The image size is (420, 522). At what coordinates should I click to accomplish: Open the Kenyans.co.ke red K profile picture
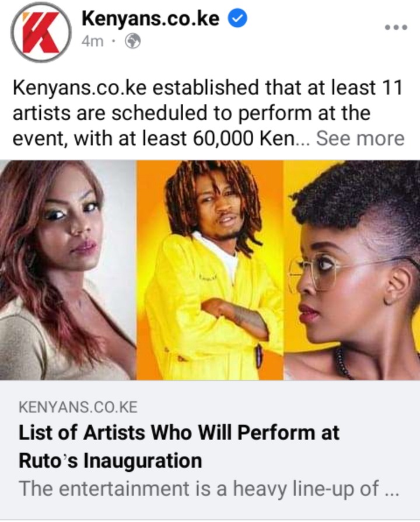click(41, 32)
